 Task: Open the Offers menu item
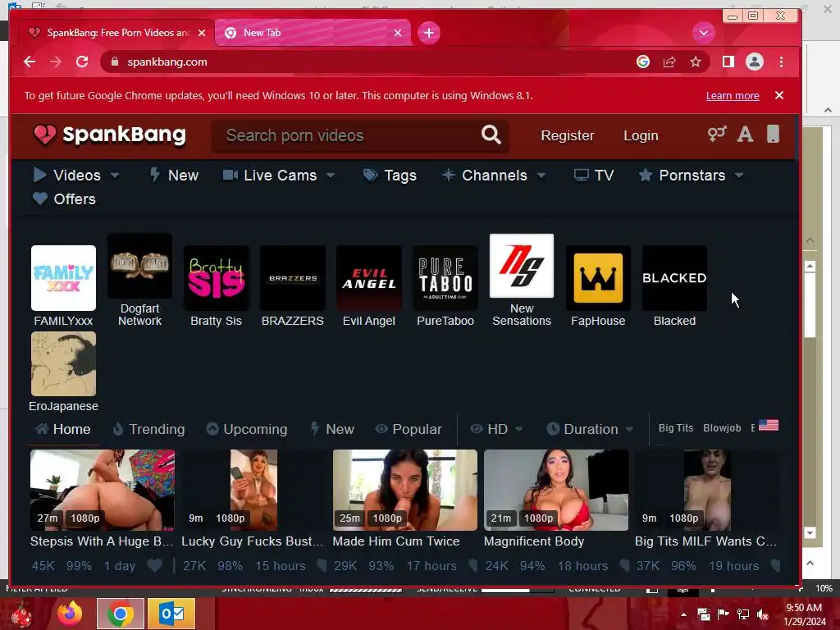64,199
